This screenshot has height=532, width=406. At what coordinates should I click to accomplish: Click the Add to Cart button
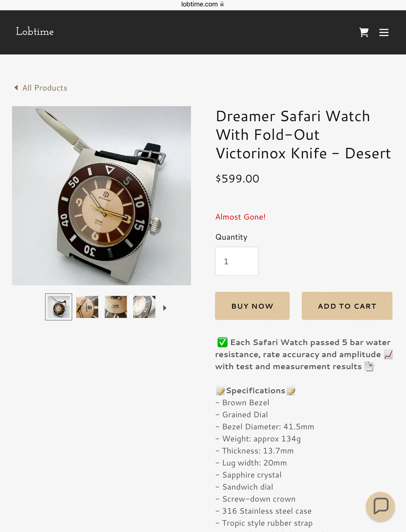[347, 306]
